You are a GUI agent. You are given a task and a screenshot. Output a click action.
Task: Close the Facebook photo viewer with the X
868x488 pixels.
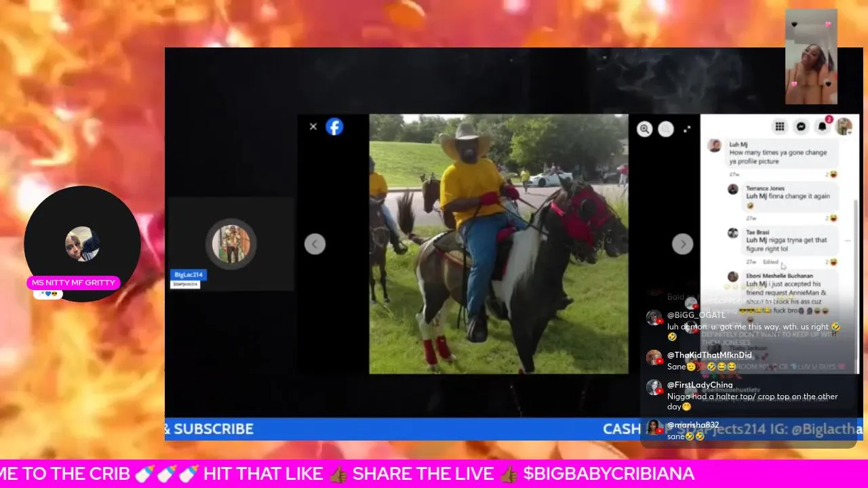[x=313, y=127]
